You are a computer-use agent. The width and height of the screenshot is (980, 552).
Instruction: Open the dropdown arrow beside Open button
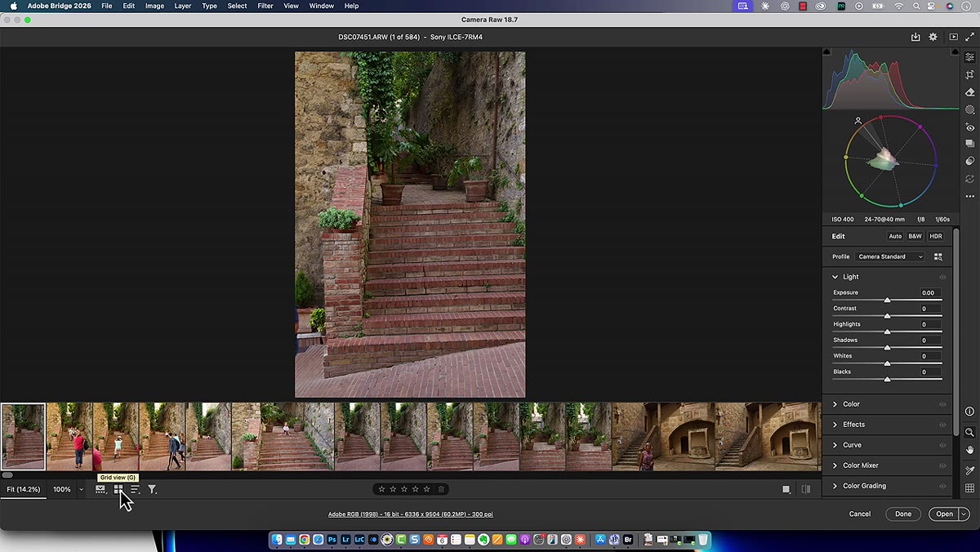click(964, 514)
